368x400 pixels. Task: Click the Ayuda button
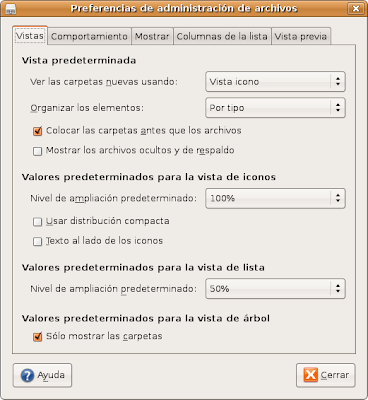(42, 375)
